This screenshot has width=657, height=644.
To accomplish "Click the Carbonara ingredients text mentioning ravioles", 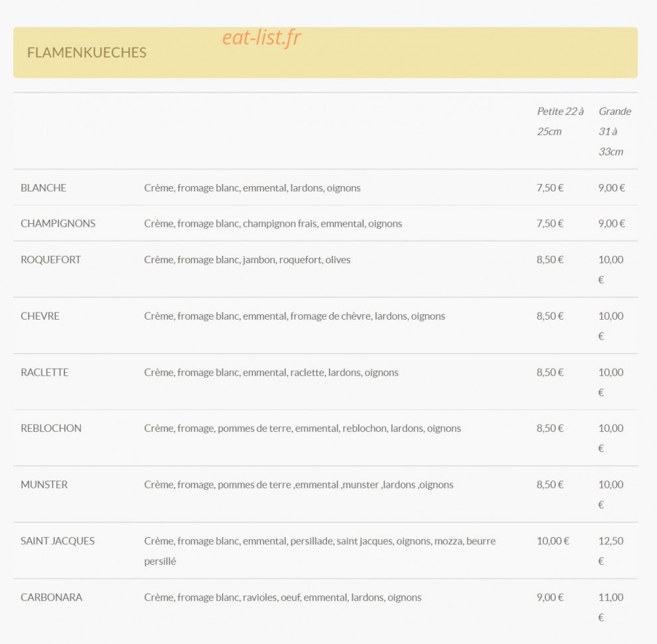I will point(283,597).
